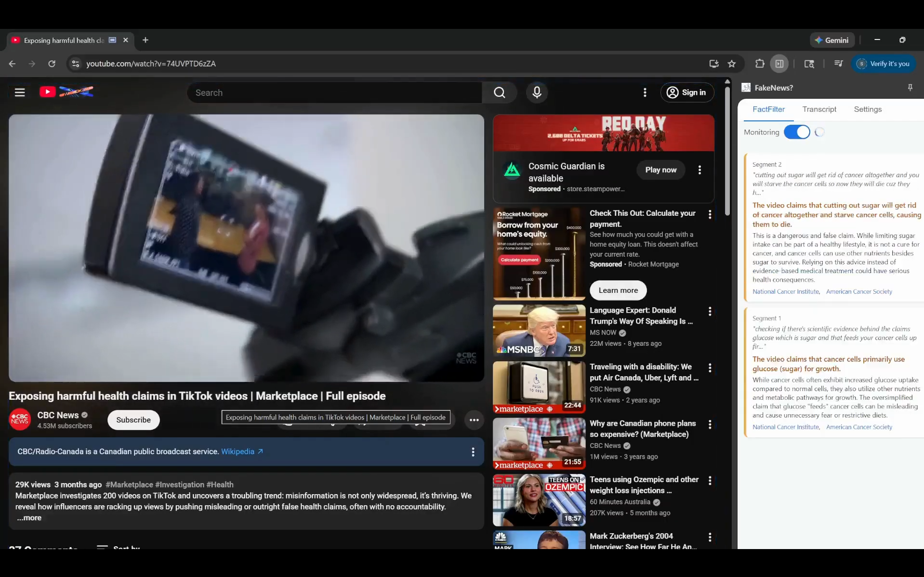924x577 pixels.
Task: Open options for Traveling with a disability video
Action: [710, 368]
